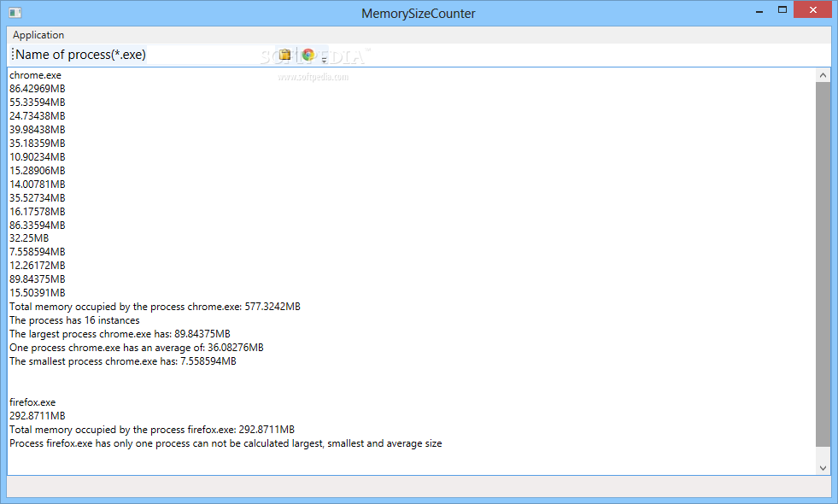Click 'The process has 16 instances' line
The width and height of the screenshot is (838, 504).
pyautogui.click(x=74, y=320)
